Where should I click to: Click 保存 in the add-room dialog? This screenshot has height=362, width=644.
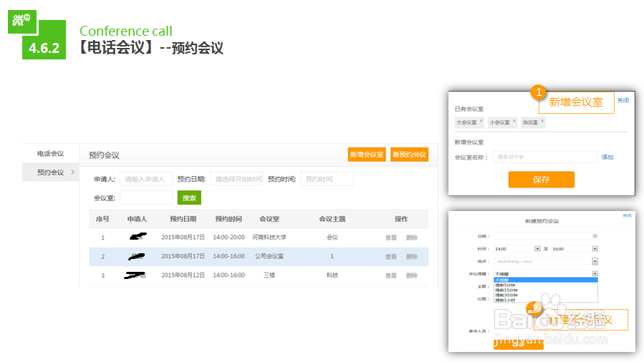click(542, 180)
